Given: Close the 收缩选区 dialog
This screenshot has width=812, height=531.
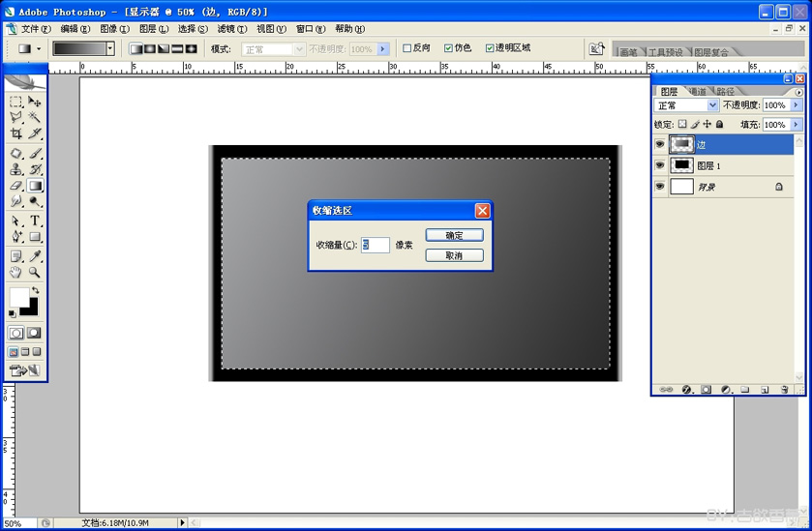Looking at the screenshot, I should [x=482, y=211].
